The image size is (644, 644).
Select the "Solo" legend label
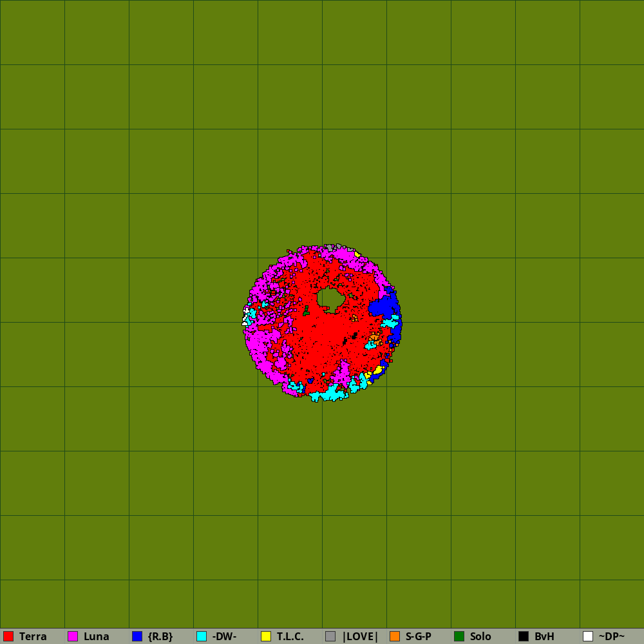(x=480, y=637)
